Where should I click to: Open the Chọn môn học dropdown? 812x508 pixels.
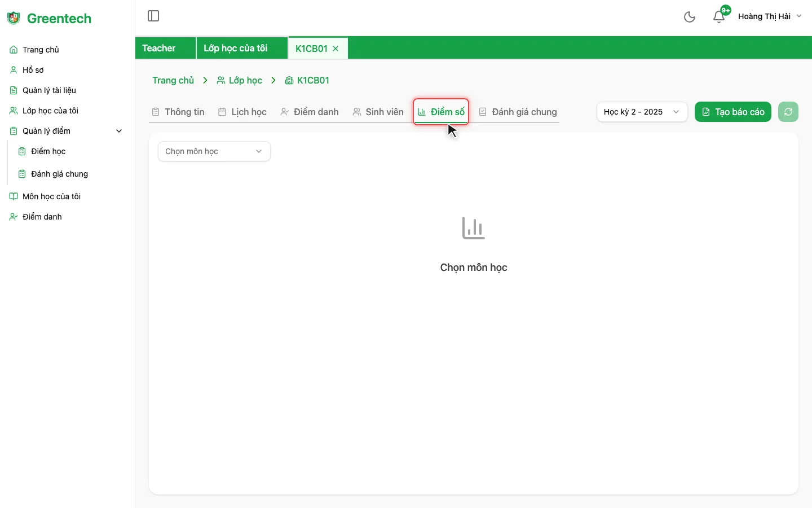coord(214,151)
